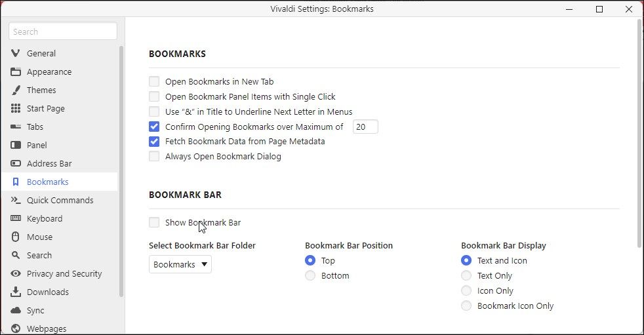644x335 pixels.
Task: Uncheck Fetch Bookmark Data from Page Metadata
Action: [154, 142]
